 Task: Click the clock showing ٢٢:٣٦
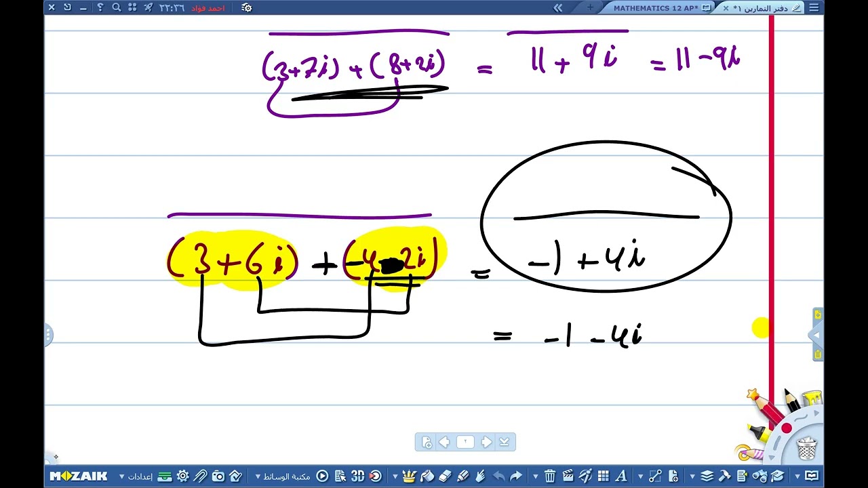pyautogui.click(x=172, y=7)
